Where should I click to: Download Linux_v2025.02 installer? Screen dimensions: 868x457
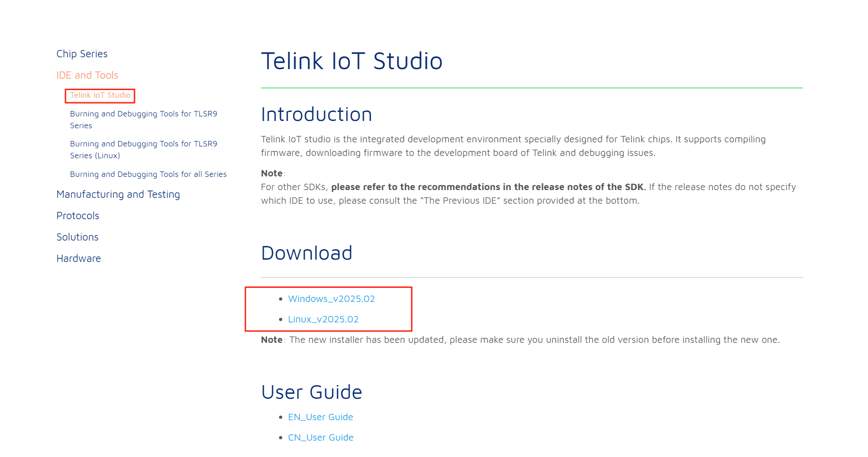[x=323, y=319]
